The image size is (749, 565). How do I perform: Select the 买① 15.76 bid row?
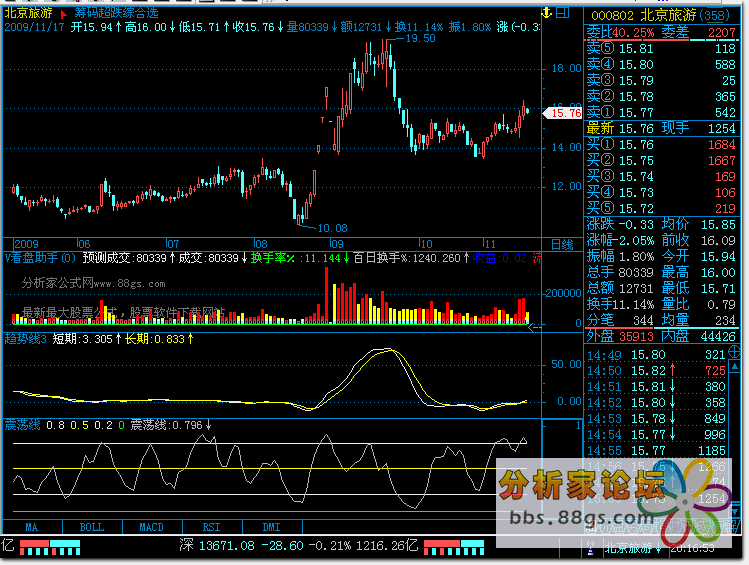tap(661, 145)
